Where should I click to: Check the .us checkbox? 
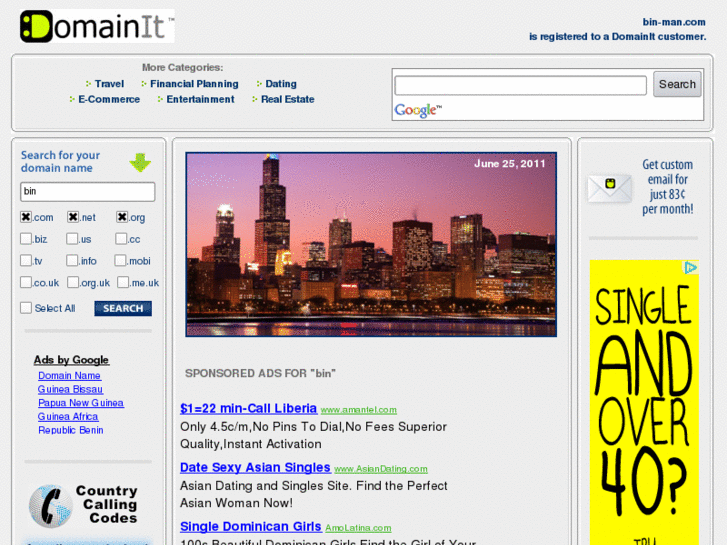point(72,238)
